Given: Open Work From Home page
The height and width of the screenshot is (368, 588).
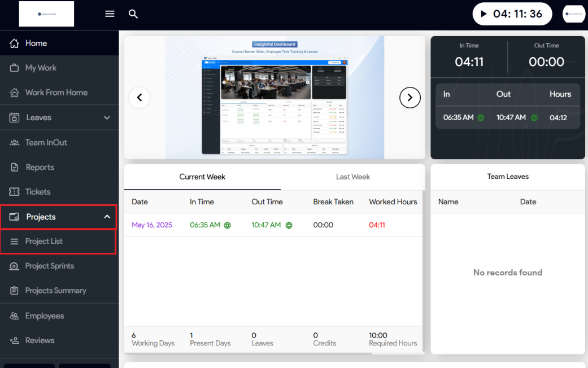Looking at the screenshot, I should [56, 93].
